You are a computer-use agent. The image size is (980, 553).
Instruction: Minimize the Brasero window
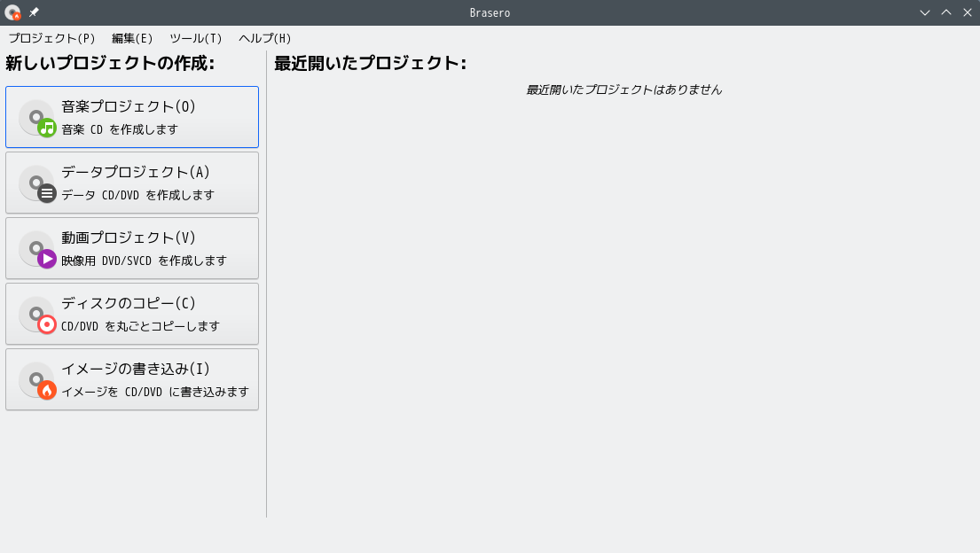pos(925,12)
